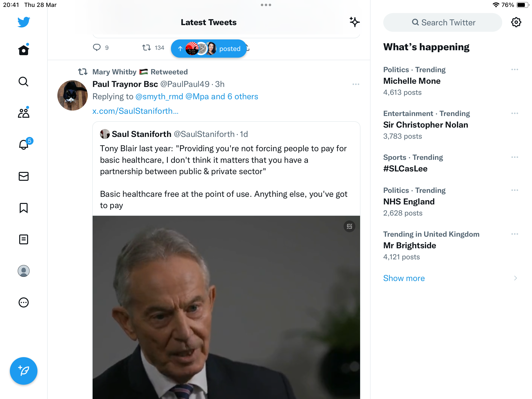
Task: Open image description badge on Blair photo
Action: click(x=349, y=226)
